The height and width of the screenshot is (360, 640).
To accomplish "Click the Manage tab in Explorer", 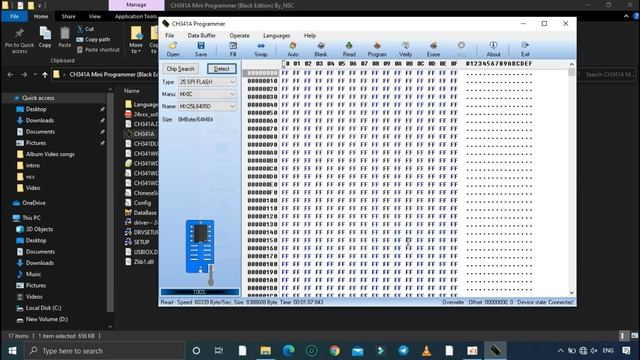I will (x=136, y=5).
